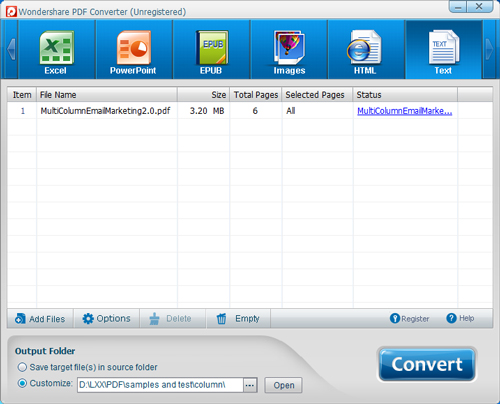Select the Text output format
The image size is (500, 404).
(x=444, y=50)
